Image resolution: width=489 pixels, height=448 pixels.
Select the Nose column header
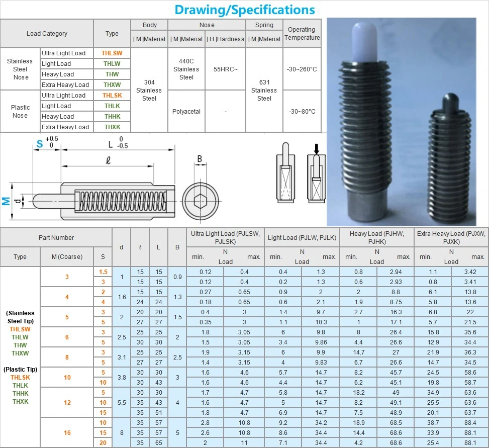[x=207, y=25]
